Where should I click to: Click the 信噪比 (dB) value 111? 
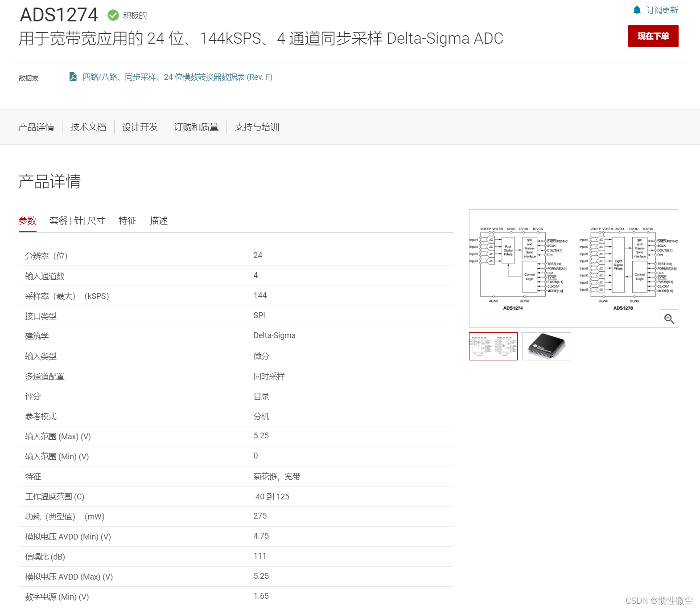click(x=259, y=556)
